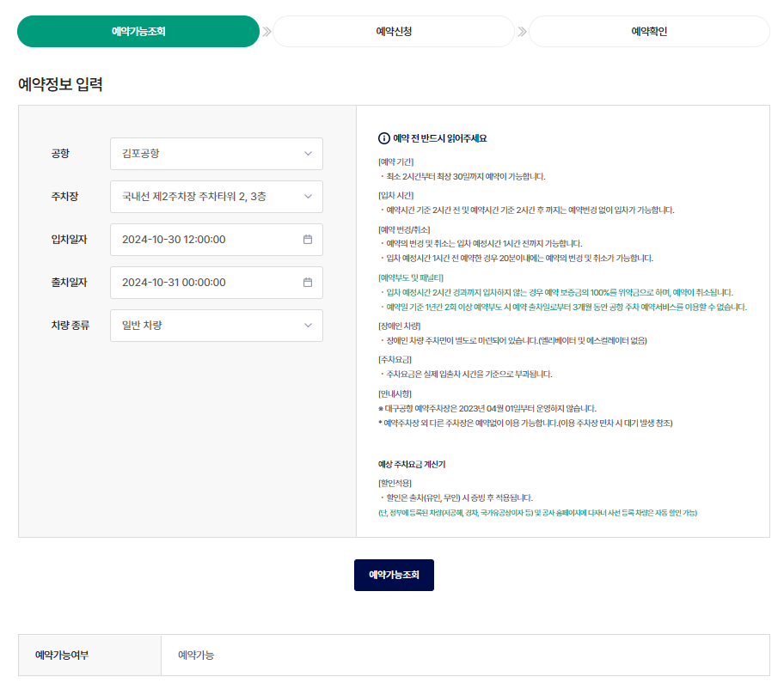Click the 예약정보 입력 heading
Image resolution: width=784 pixels, height=689 pixels.
60,84
